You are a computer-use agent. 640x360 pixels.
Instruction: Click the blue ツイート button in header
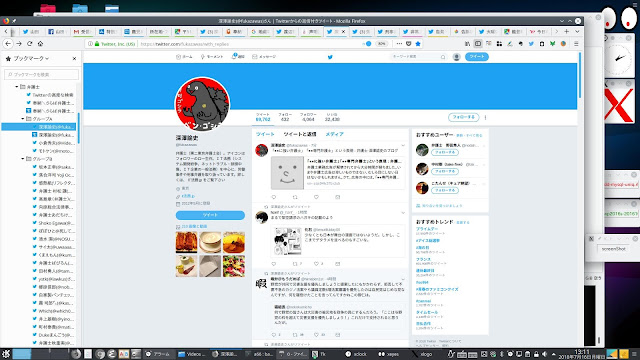pos(476,57)
